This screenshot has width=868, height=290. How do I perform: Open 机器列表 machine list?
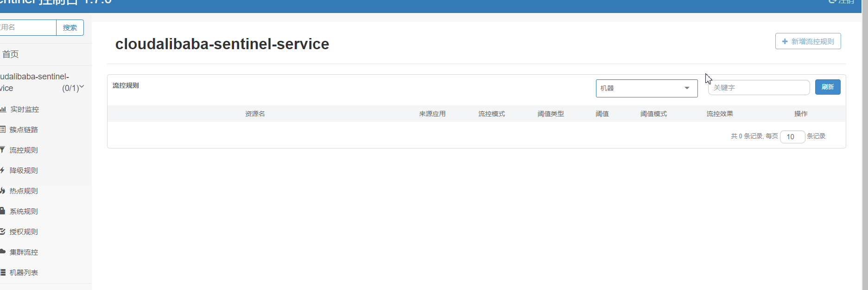24,273
